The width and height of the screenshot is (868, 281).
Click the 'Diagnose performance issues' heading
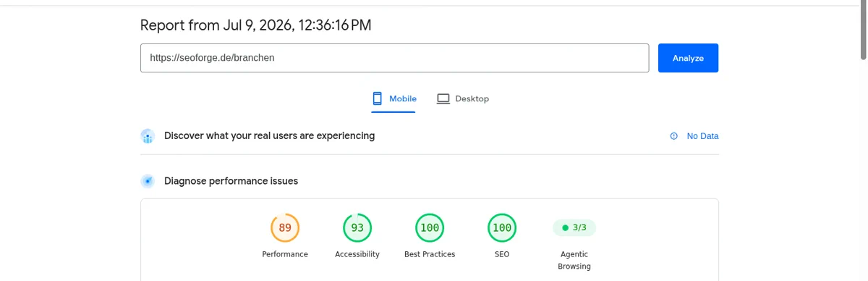coord(231,181)
